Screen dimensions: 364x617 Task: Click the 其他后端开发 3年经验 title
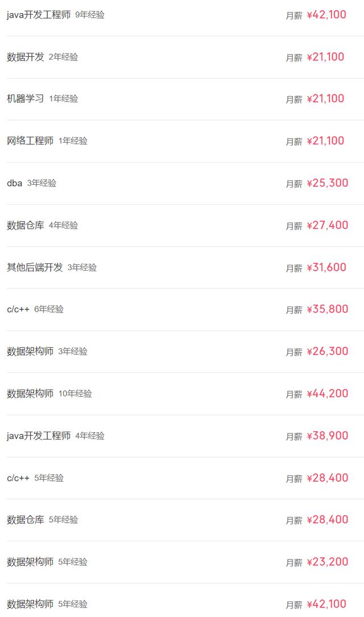(35, 267)
